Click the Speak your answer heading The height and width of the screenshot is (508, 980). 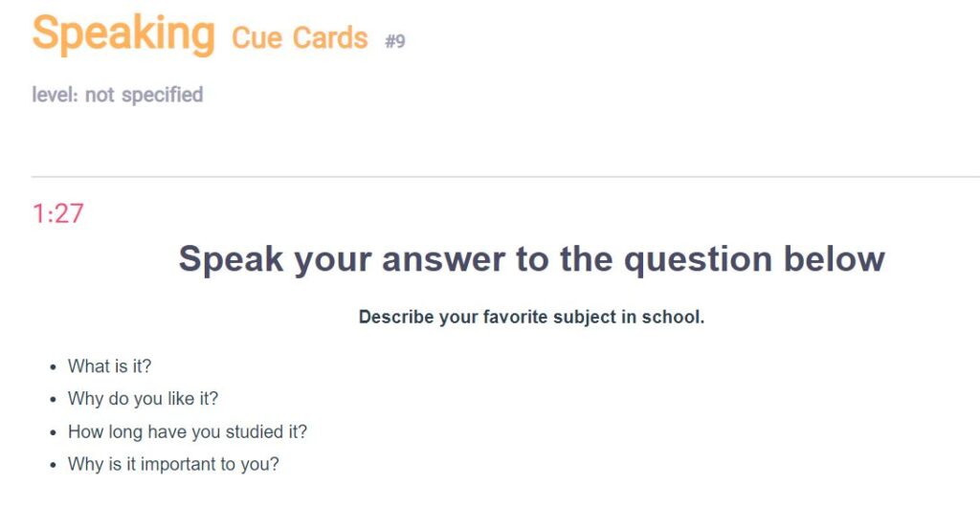click(x=531, y=258)
